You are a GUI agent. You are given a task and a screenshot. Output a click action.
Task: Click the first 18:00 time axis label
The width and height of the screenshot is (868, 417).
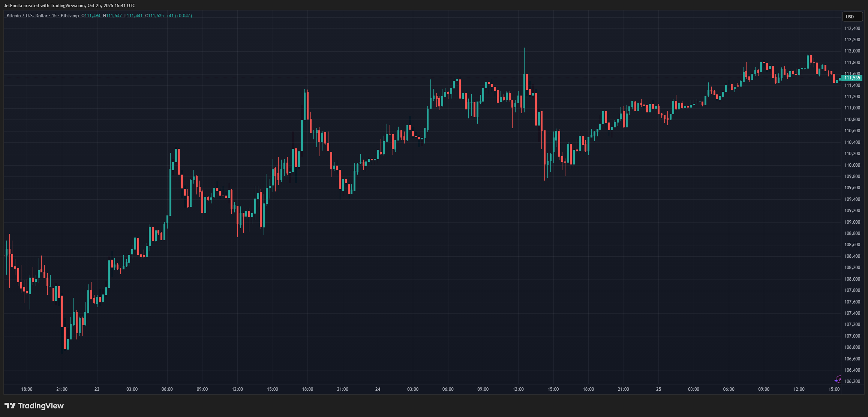(27, 389)
